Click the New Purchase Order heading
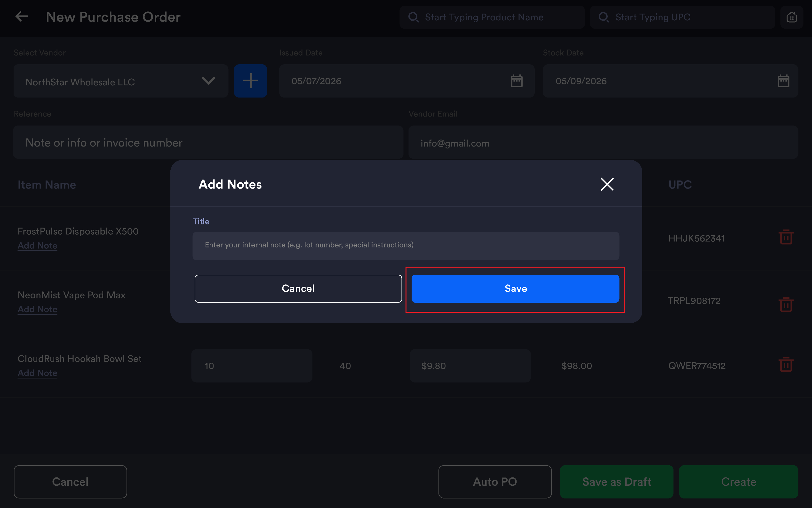812x508 pixels. [x=113, y=17]
